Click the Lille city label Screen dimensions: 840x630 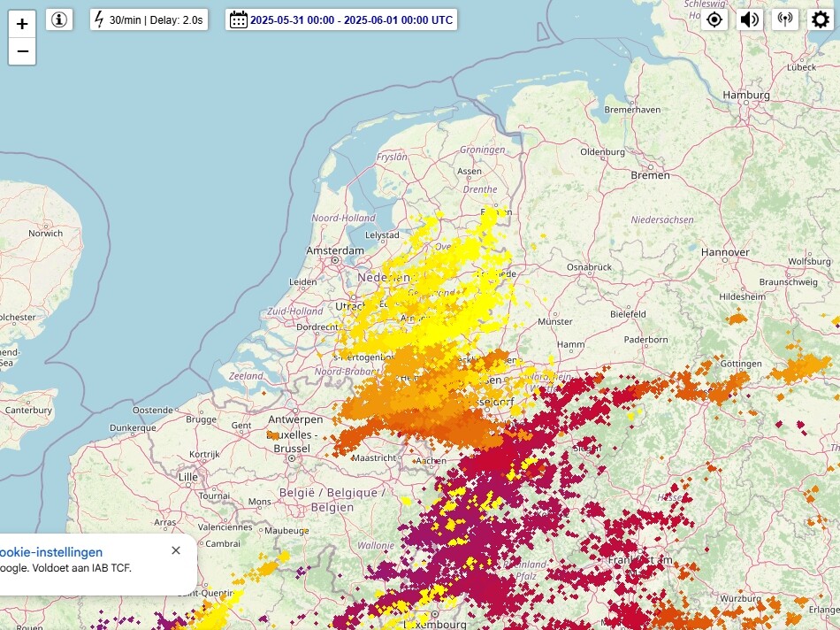(x=188, y=477)
